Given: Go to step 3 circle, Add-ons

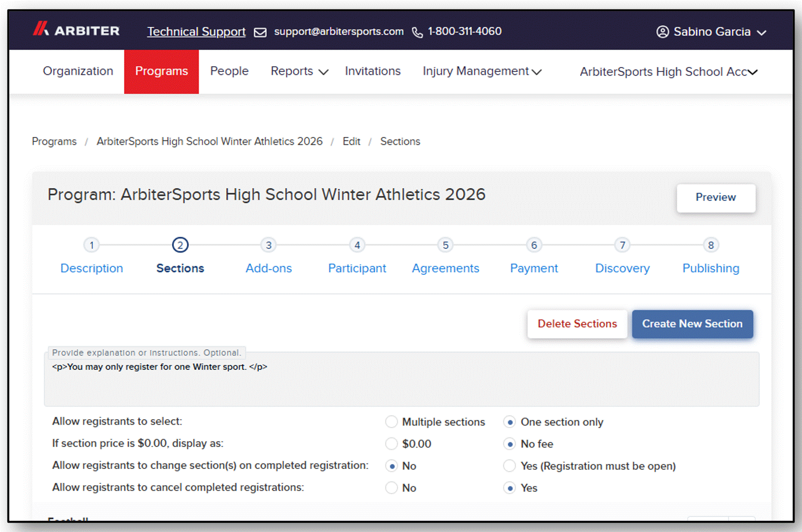Looking at the screenshot, I should click(x=269, y=245).
